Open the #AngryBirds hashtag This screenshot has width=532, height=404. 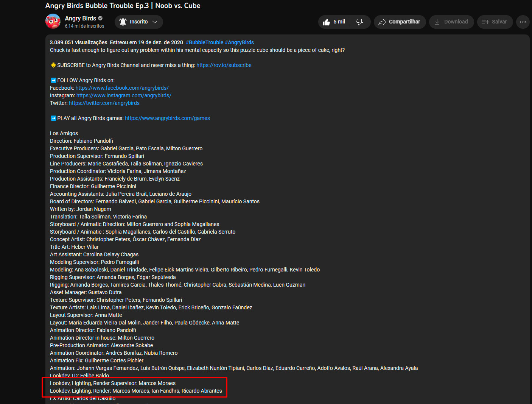(240, 42)
